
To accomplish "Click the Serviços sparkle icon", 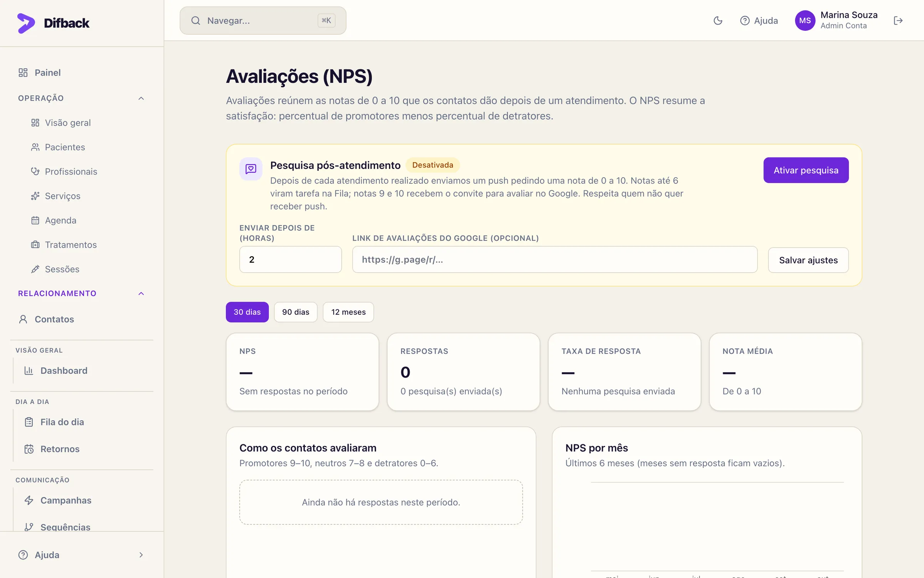I will click(35, 196).
